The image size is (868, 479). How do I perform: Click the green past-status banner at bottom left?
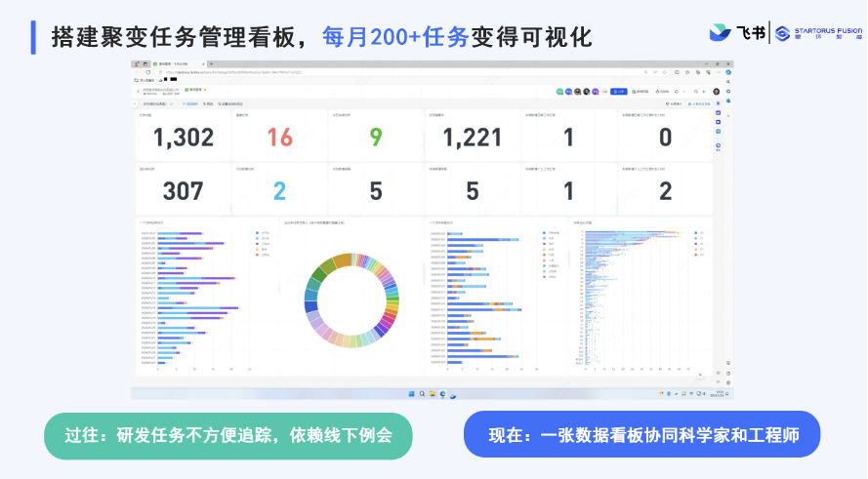pyautogui.click(x=227, y=435)
